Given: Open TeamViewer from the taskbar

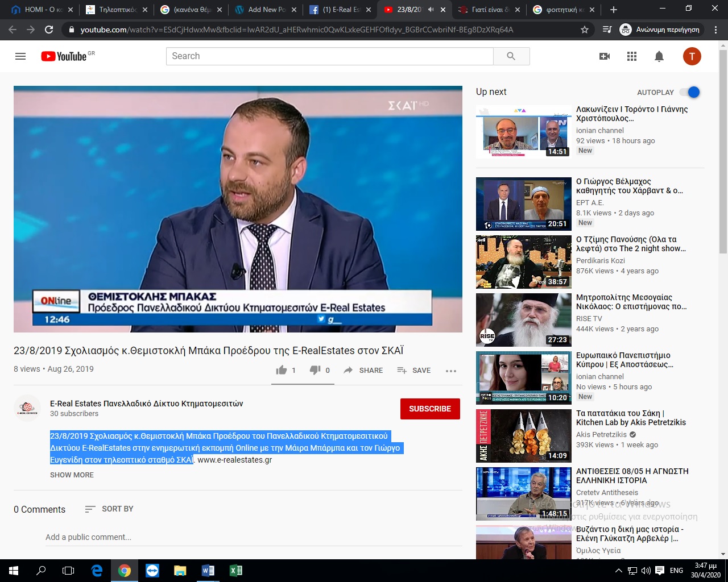Looking at the screenshot, I should 152,571.
